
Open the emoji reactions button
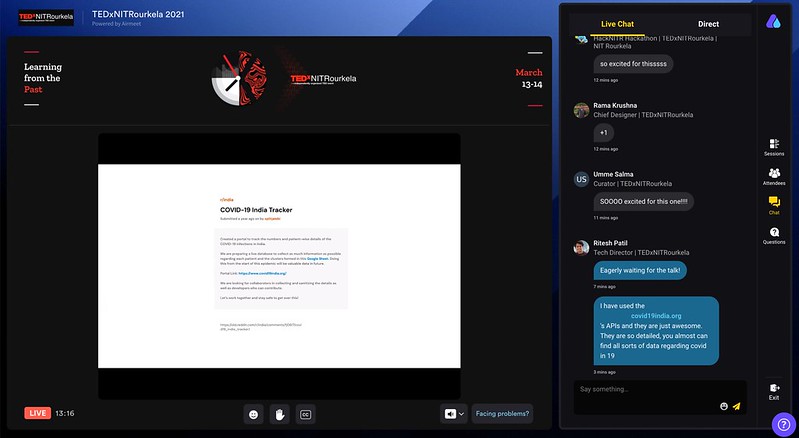[253, 414]
